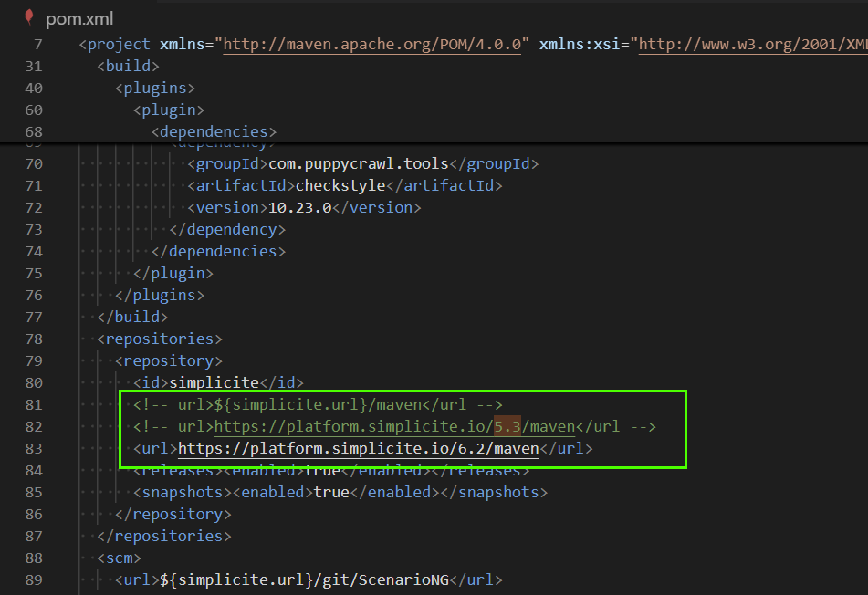The height and width of the screenshot is (595, 868).
Task: Open the platform.simplicite.io 6.2 maven URL
Action: click(358, 449)
